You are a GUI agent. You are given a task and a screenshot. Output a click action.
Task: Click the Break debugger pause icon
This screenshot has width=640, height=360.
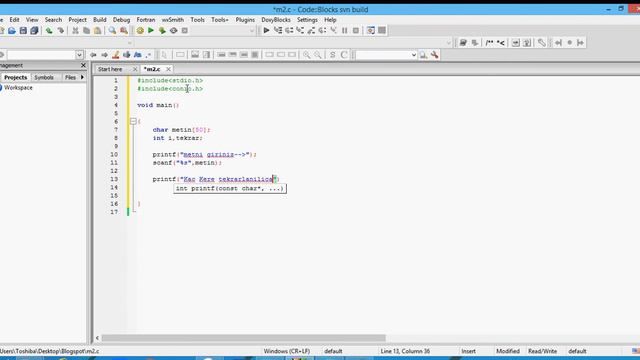point(345,31)
